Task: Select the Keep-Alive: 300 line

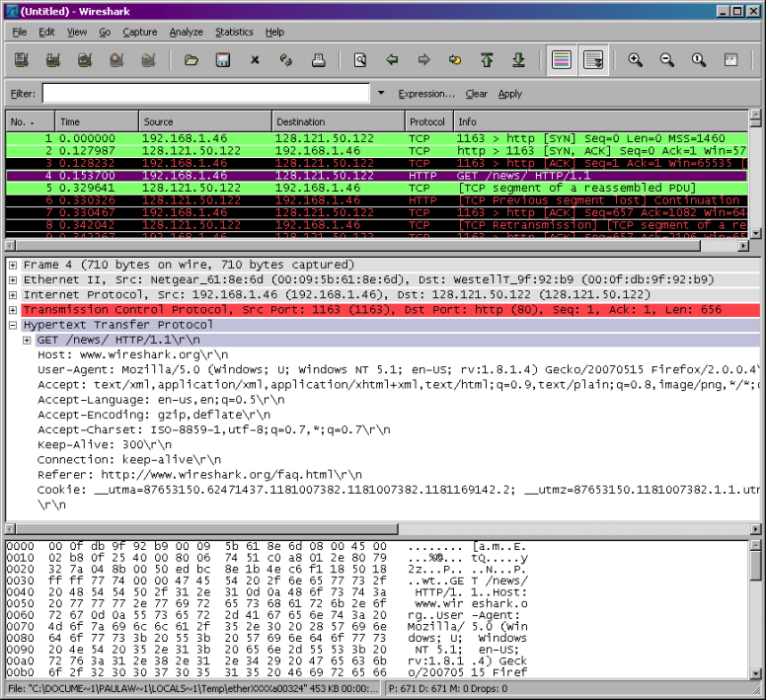Action: 105,445
